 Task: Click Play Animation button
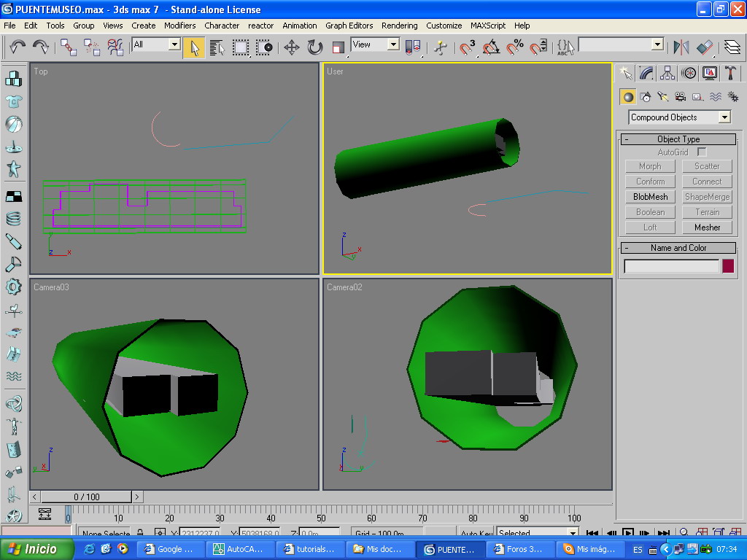[628, 532]
